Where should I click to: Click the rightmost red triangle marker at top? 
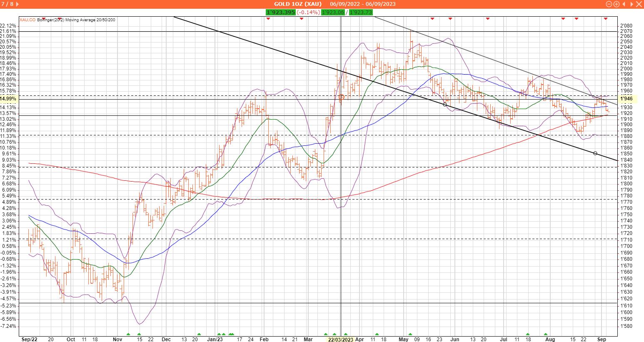coord(605,19)
